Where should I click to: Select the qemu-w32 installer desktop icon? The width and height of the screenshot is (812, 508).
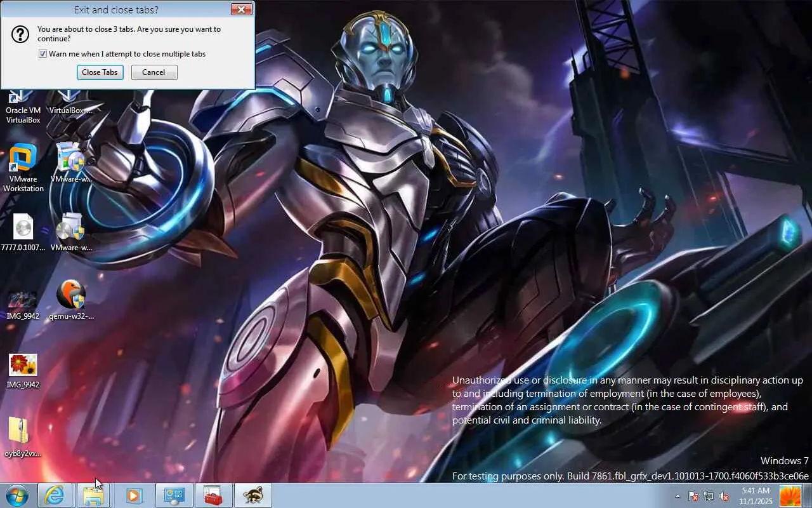(70, 300)
